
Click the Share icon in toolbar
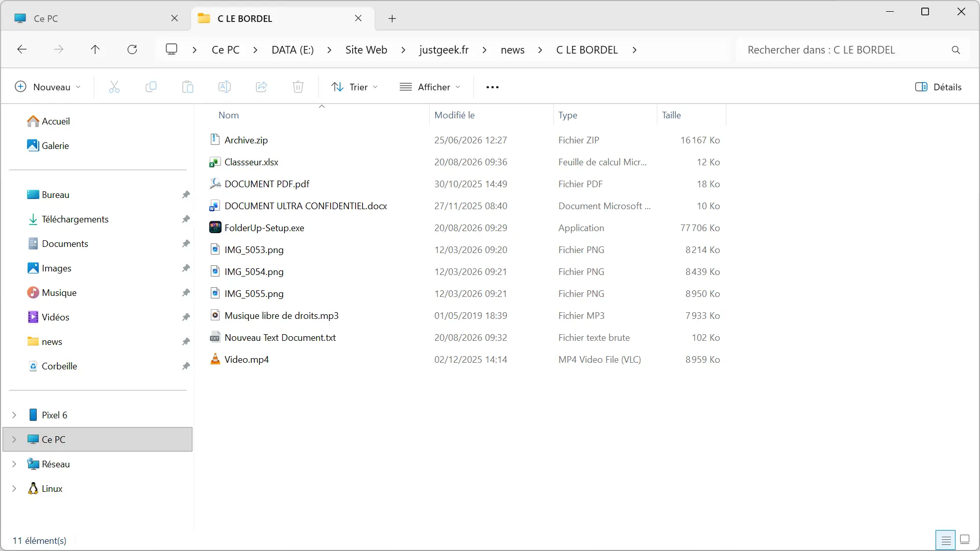coord(261,87)
